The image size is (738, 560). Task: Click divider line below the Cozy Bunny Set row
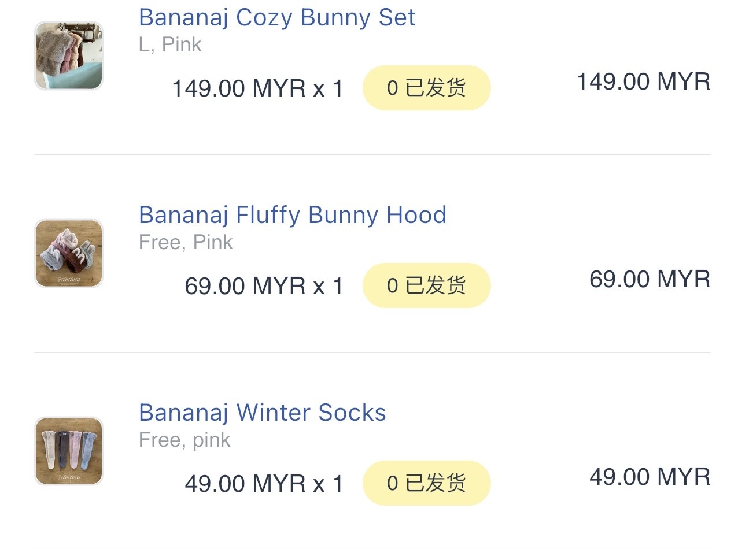pyautogui.click(x=372, y=154)
